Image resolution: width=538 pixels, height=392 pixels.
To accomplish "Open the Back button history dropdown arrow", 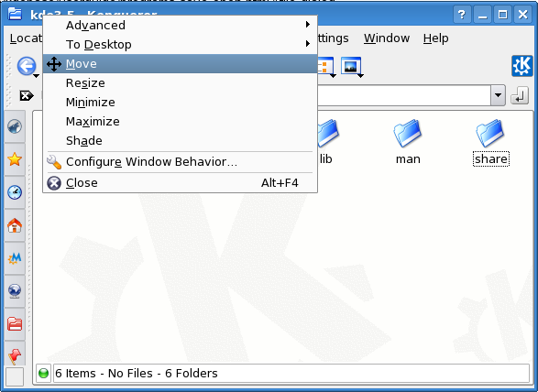I will (36, 76).
